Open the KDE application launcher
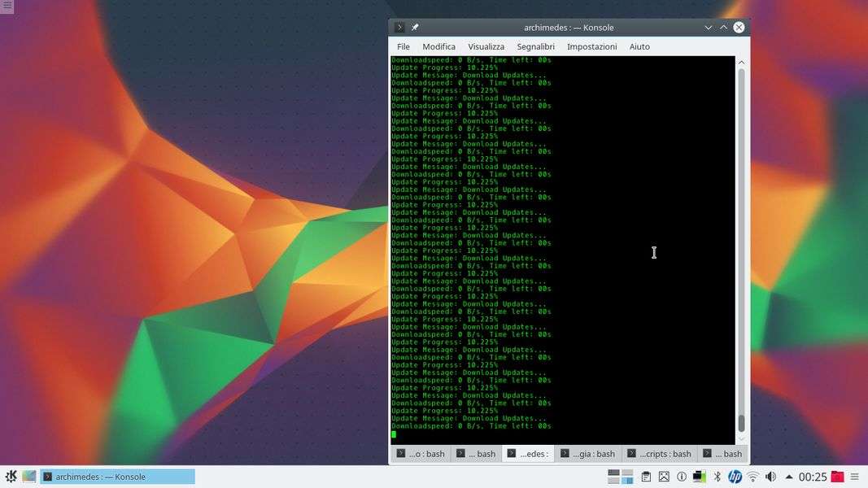The height and width of the screenshot is (488, 868). 11,477
